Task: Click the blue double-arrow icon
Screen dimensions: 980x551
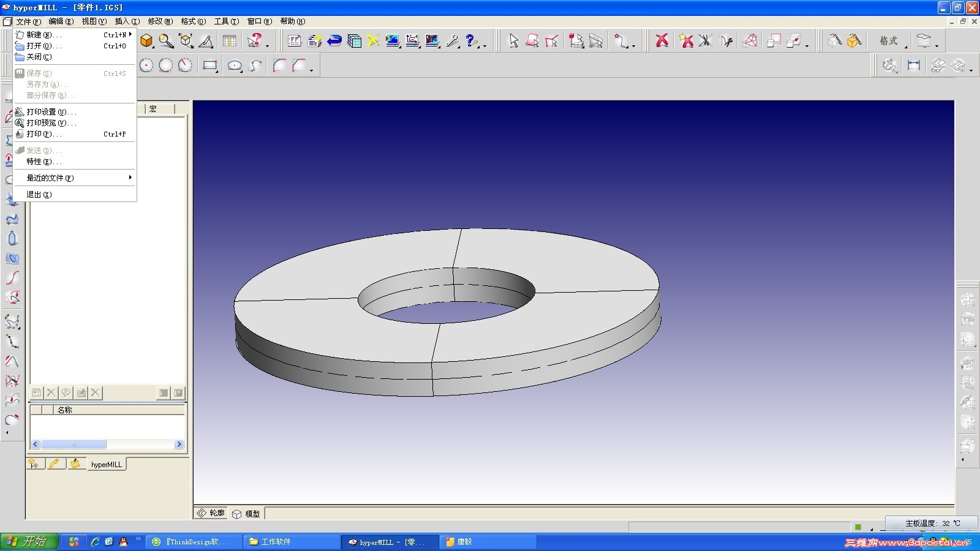Action: 334,41
